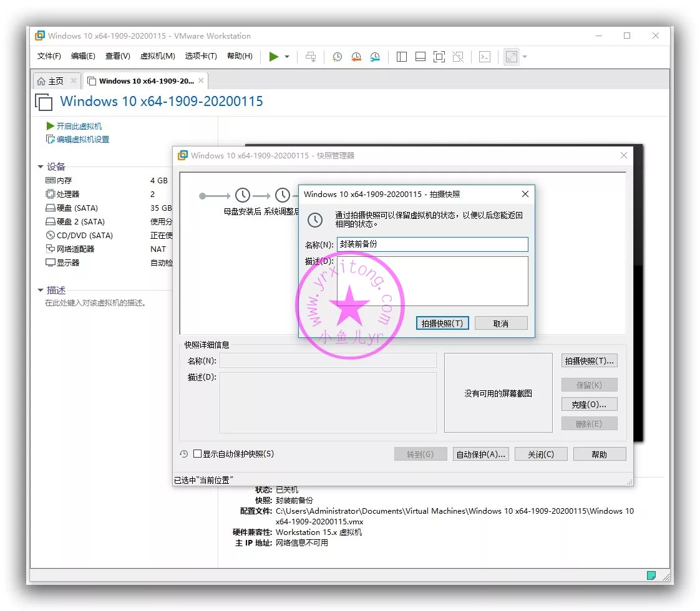Click the enter full screen toolbar icon
700x611 pixels.
click(439, 57)
